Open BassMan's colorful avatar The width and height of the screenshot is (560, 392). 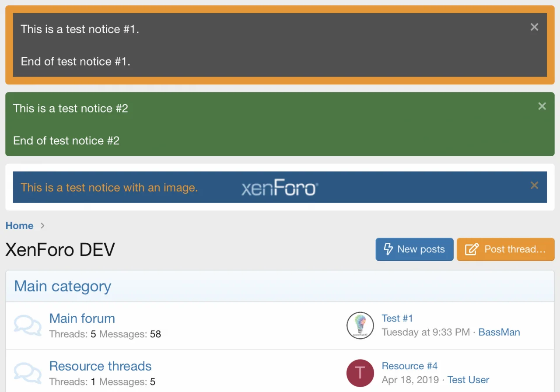[x=360, y=325]
